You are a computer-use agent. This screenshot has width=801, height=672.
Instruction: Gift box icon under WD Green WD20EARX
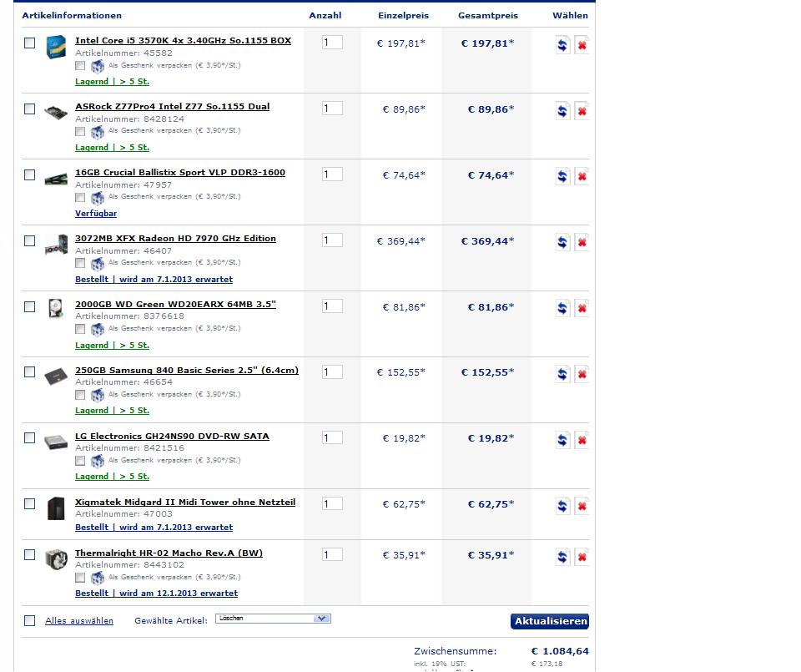coord(97,330)
